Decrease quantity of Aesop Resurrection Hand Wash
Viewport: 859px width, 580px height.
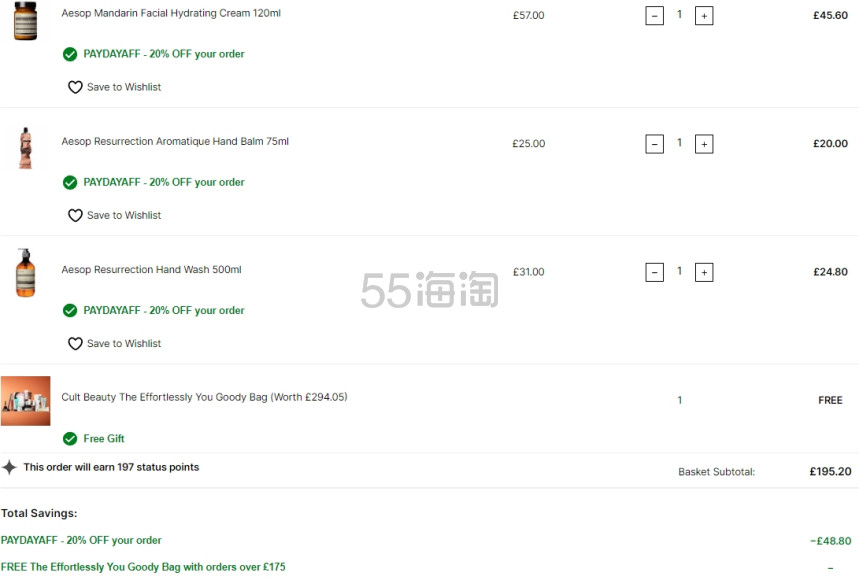tap(655, 272)
